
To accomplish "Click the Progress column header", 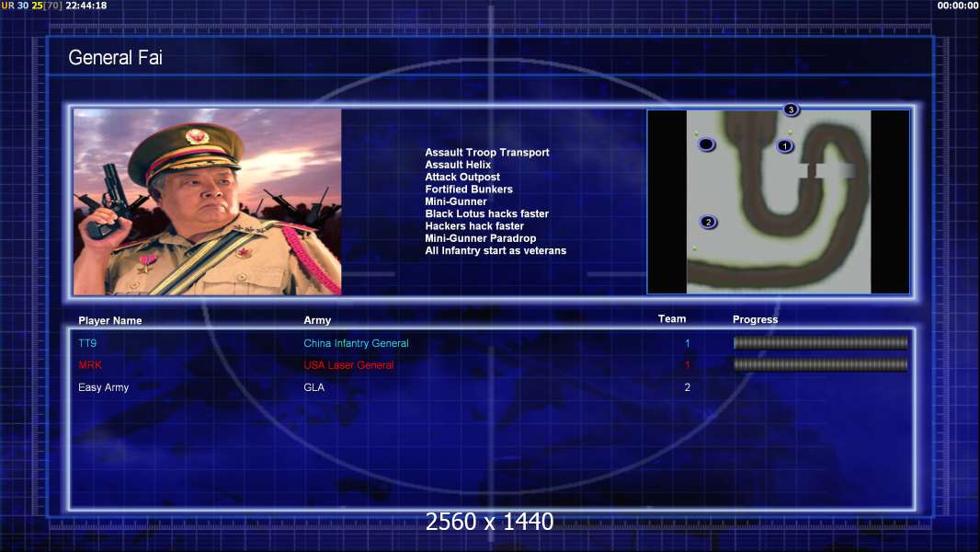I will coord(755,319).
